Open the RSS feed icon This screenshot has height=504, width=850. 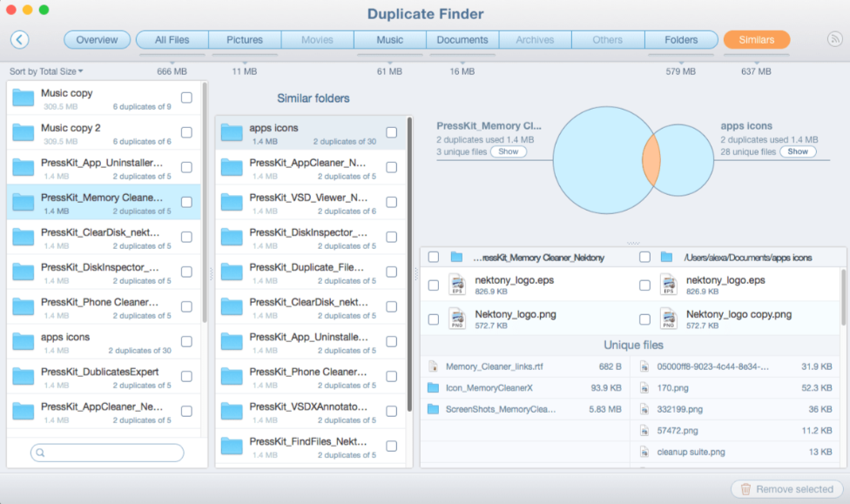834,39
